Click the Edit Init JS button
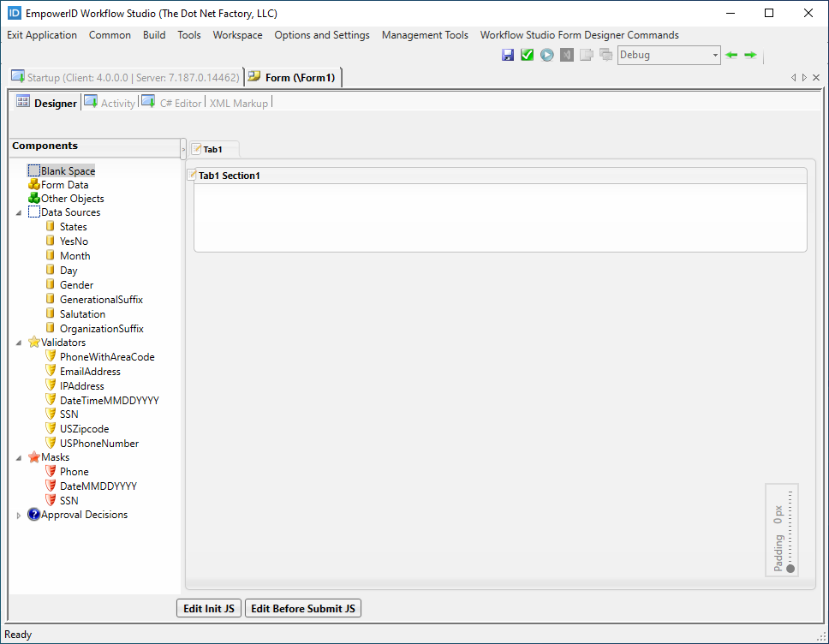This screenshot has height=644, width=829. (x=208, y=608)
